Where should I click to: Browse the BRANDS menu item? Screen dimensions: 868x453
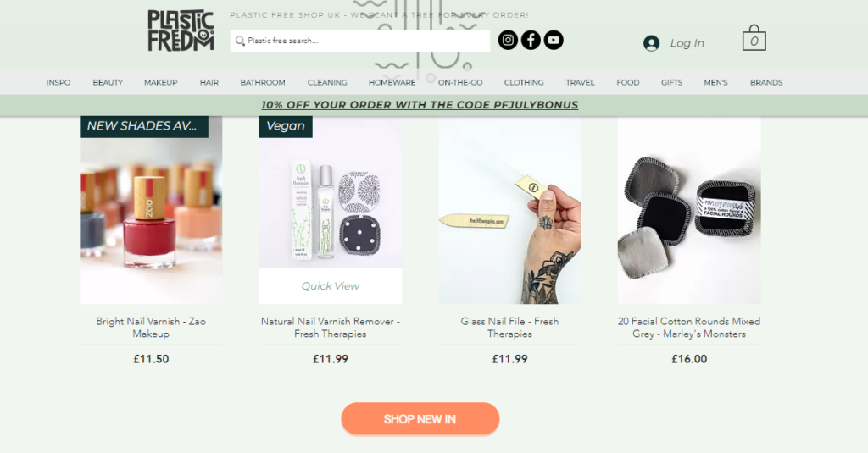766,82
